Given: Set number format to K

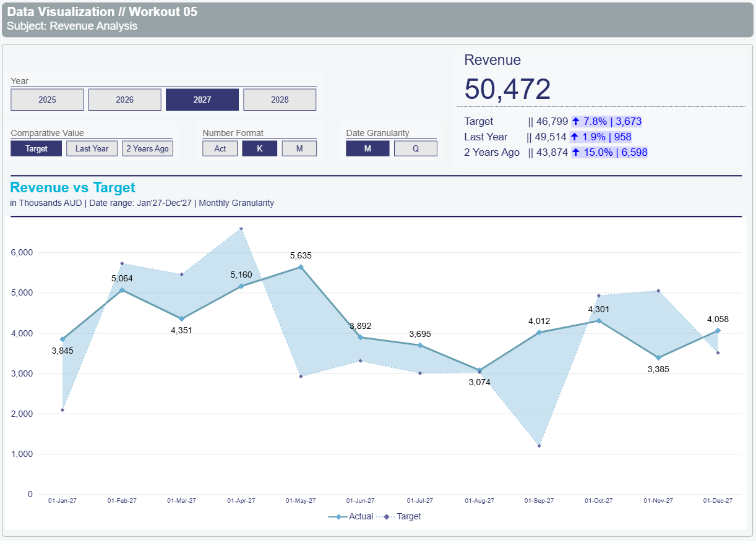Looking at the screenshot, I should [259, 148].
